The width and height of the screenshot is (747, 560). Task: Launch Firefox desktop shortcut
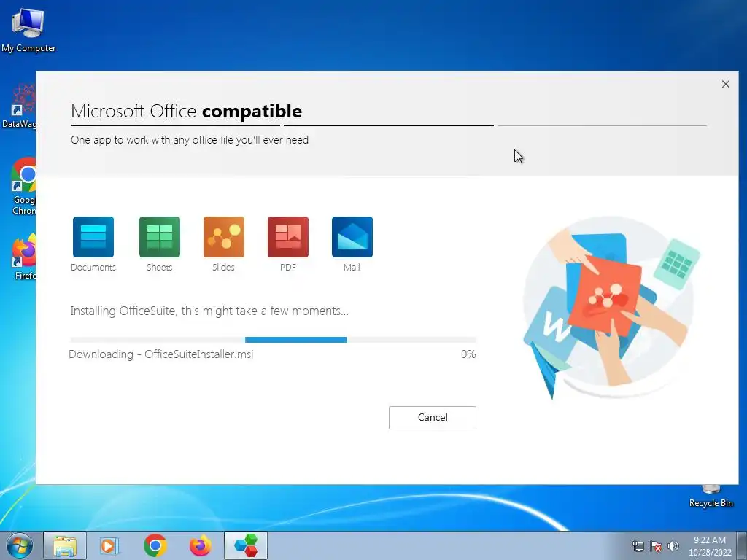(x=24, y=257)
